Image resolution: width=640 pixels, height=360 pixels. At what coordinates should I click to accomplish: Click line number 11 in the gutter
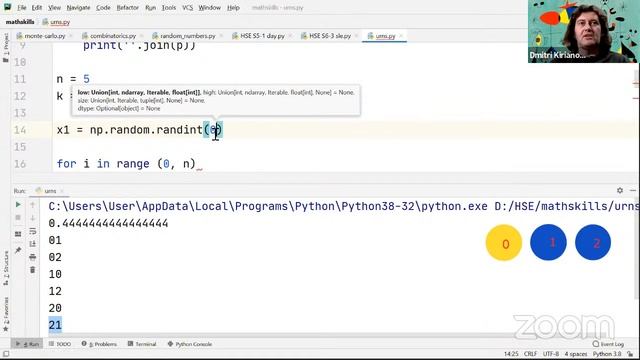click(x=20, y=79)
